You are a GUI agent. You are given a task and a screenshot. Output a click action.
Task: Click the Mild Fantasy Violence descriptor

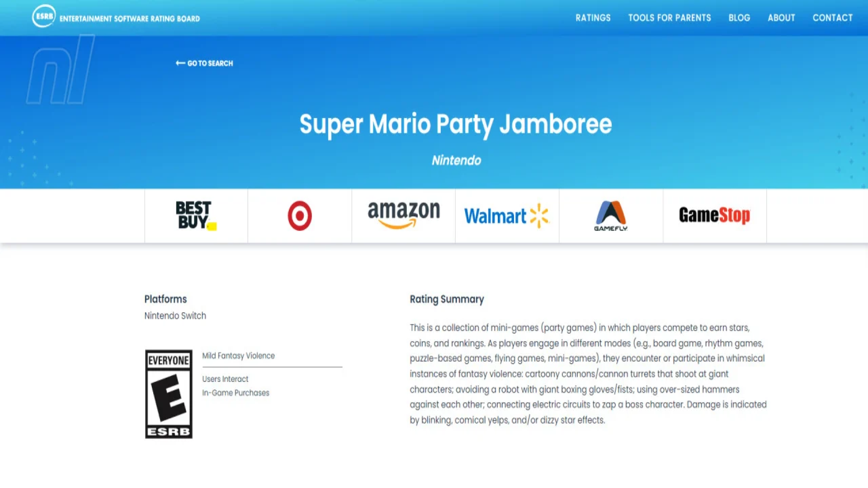pos(239,356)
